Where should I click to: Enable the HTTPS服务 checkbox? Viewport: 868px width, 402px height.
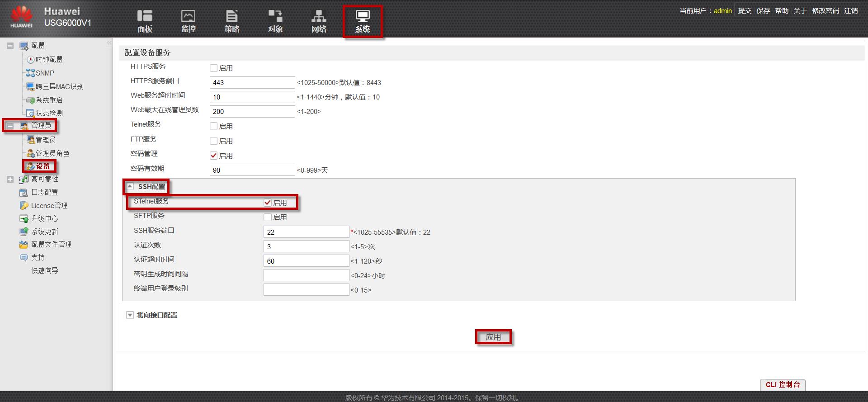click(214, 68)
